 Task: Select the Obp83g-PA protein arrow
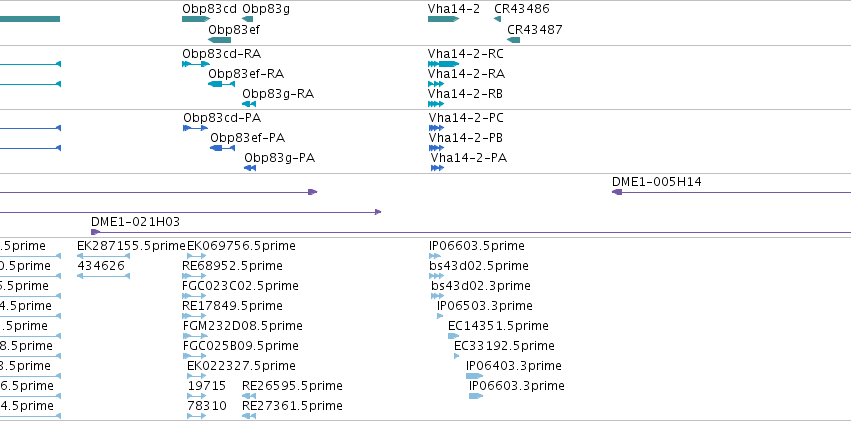[x=250, y=168]
